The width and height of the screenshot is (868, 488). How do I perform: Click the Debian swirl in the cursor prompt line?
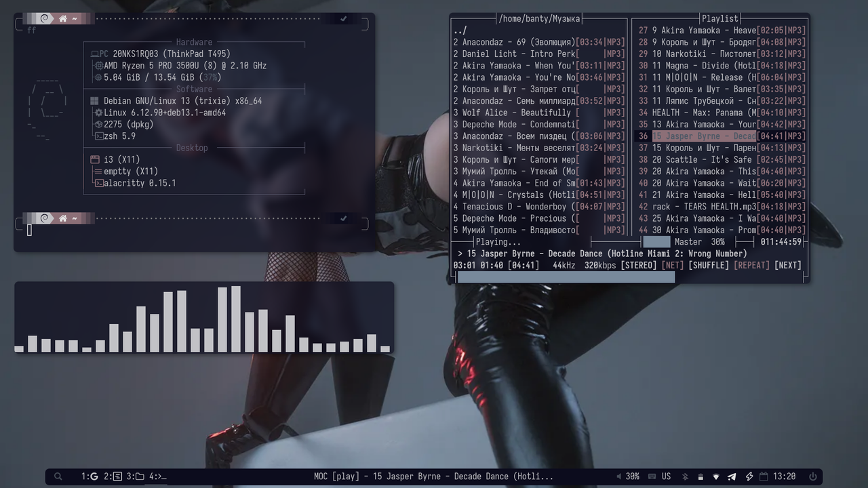click(45, 218)
